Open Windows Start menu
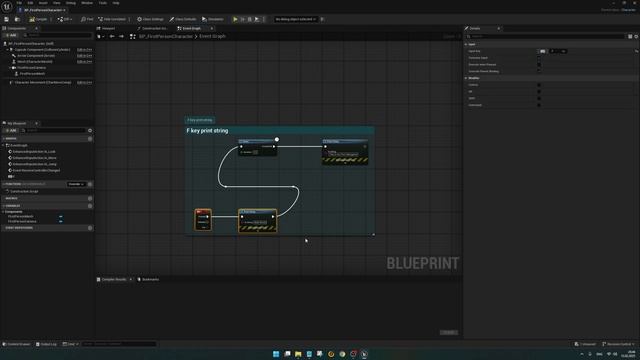The height and width of the screenshot is (360, 640). tap(276, 354)
